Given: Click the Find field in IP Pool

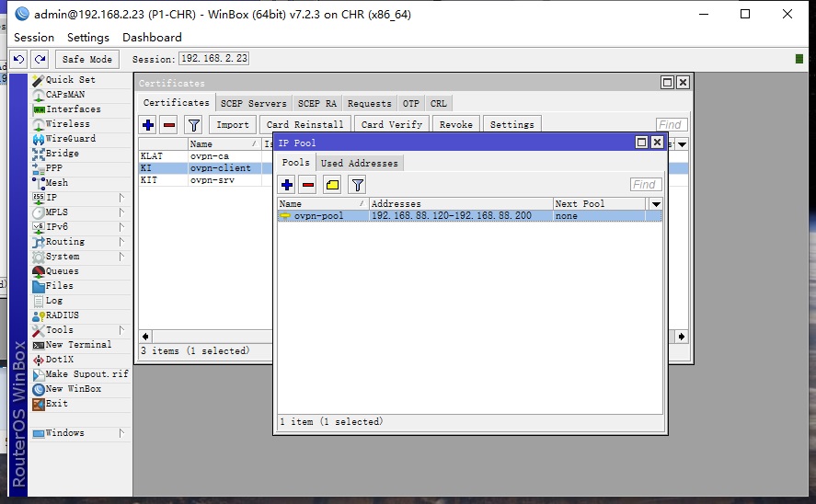Looking at the screenshot, I should click(646, 185).
